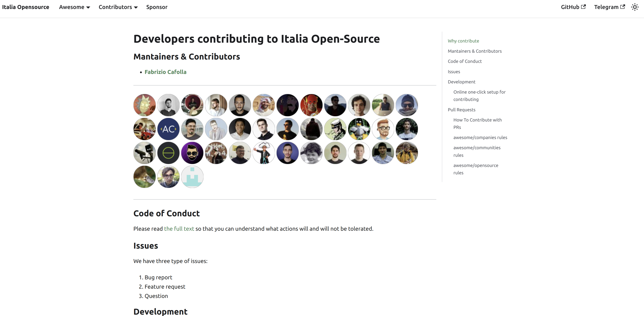Open the yellow jacket hiker avatar

407,153
